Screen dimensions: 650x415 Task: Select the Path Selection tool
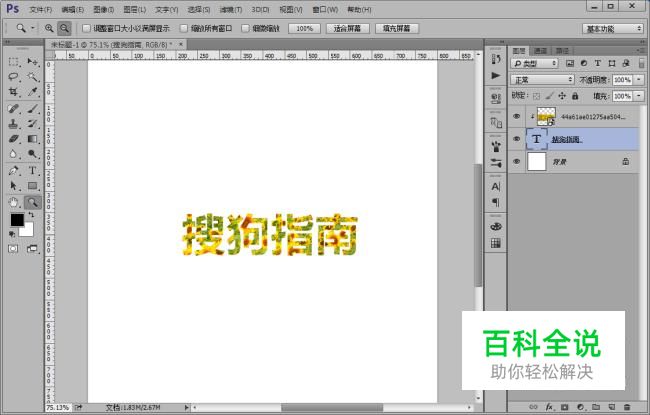click(13, 186)
